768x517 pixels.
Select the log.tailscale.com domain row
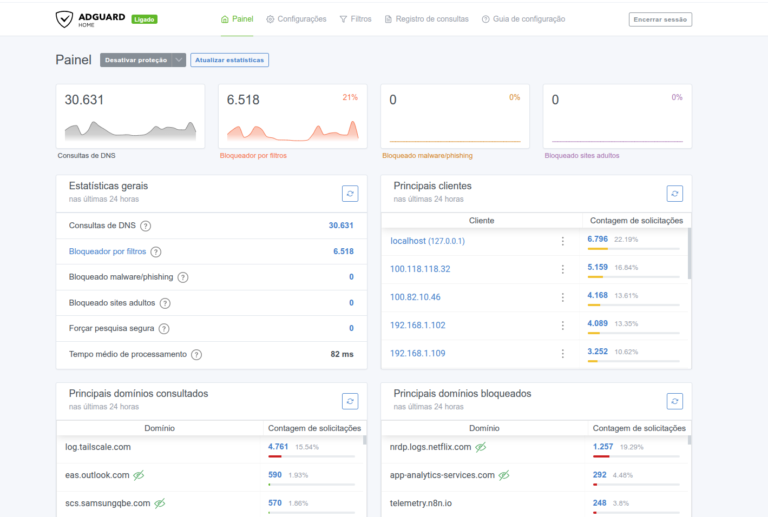[x=210, y=449]
